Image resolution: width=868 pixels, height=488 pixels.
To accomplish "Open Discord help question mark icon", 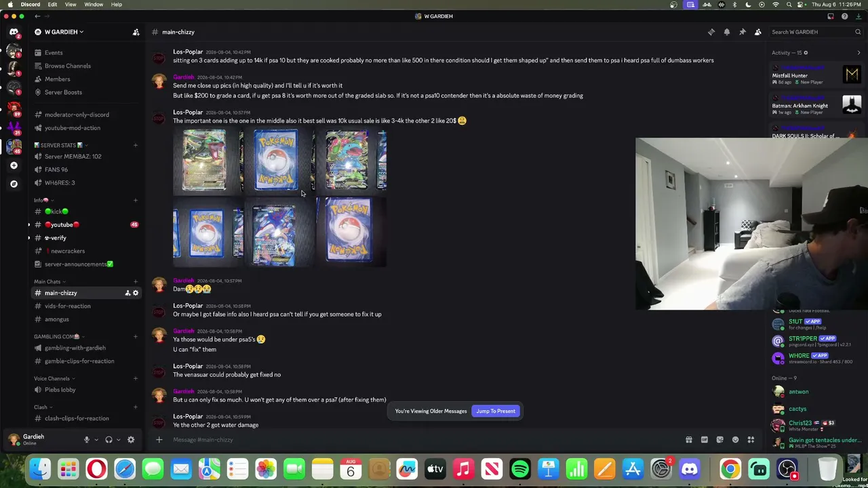I will coord(844,16).
